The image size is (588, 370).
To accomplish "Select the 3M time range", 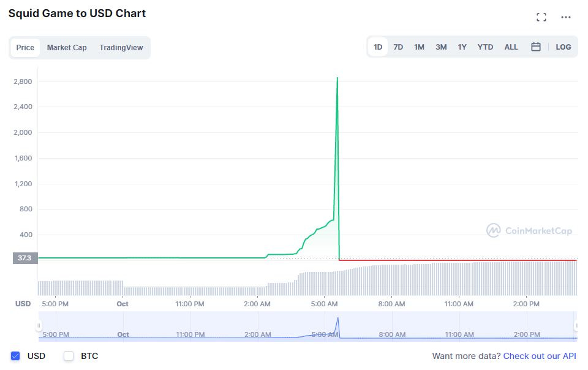I will (441, 47).
